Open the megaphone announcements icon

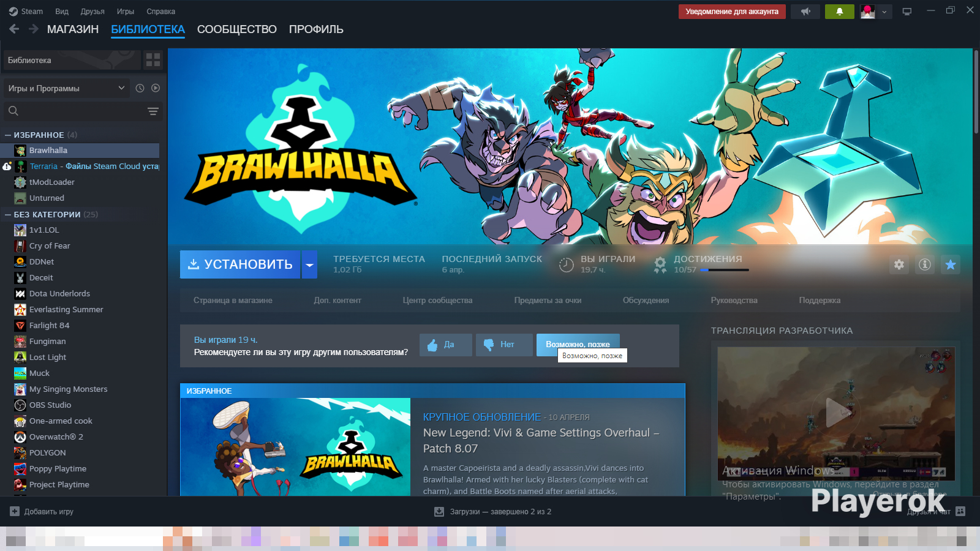click(x=805, y=12)
